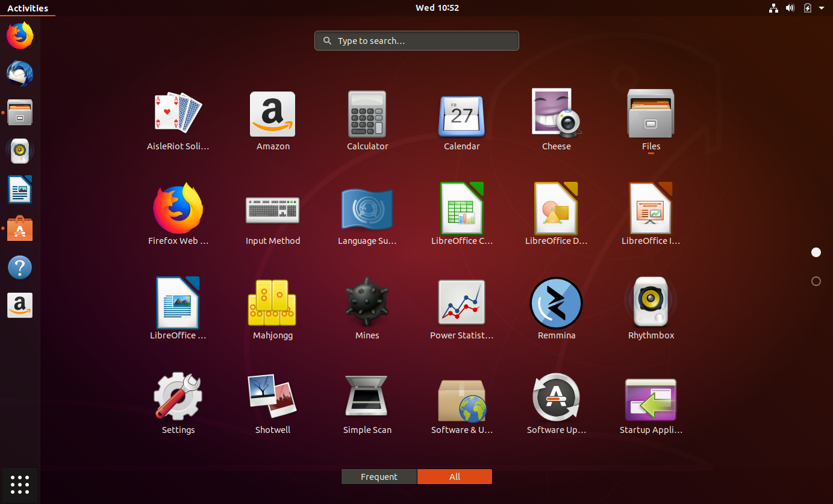Screen dimensions: 833x504
Task: Open Power Statistics
Action: click(x=462, y=302)
